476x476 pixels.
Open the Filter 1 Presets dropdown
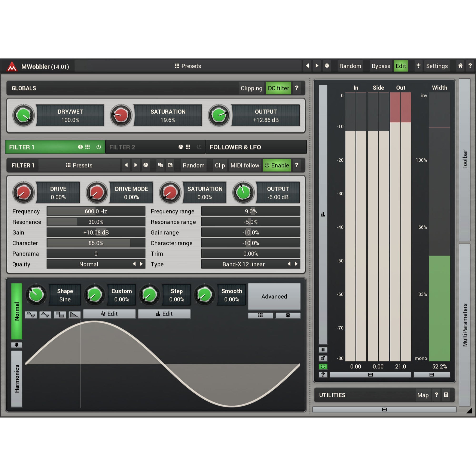79,165
